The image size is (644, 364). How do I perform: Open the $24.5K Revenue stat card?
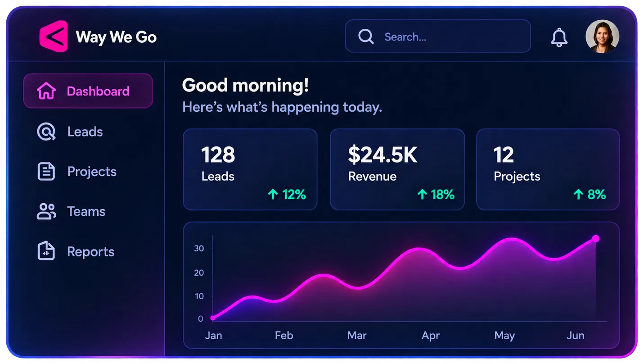397,169
